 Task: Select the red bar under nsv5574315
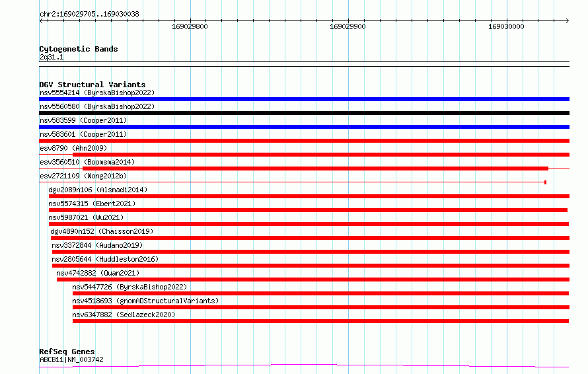308,210
